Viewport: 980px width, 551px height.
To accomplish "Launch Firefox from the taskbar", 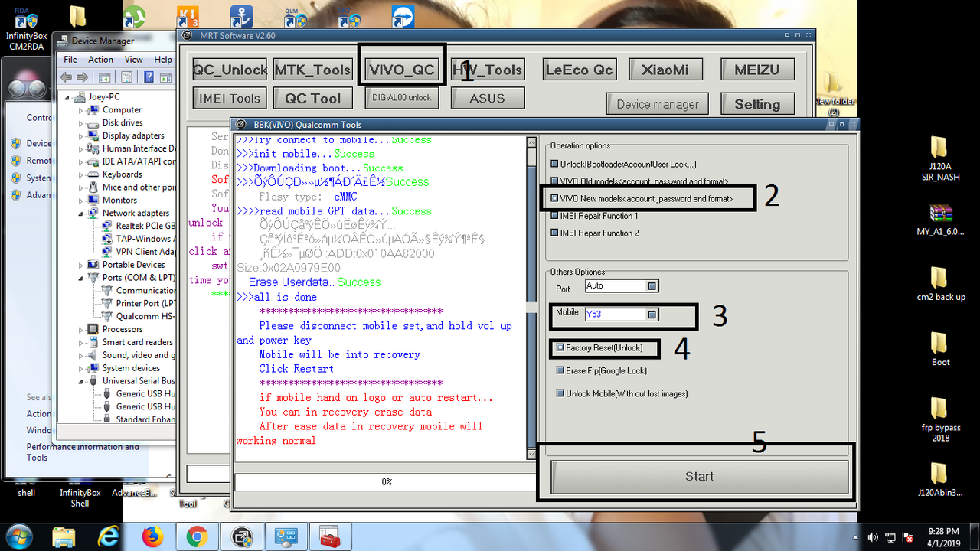I will pyautogui.click(x=153, y=536).
